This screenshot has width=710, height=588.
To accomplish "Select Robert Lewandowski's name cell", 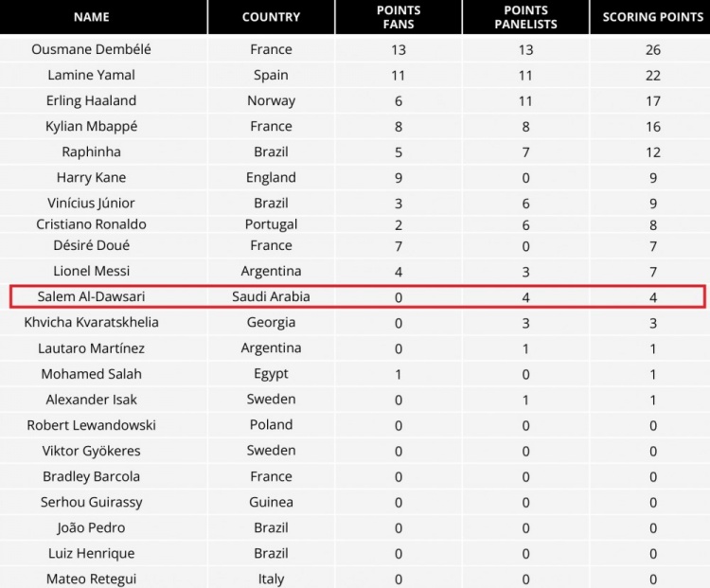I will pos(91,424).
